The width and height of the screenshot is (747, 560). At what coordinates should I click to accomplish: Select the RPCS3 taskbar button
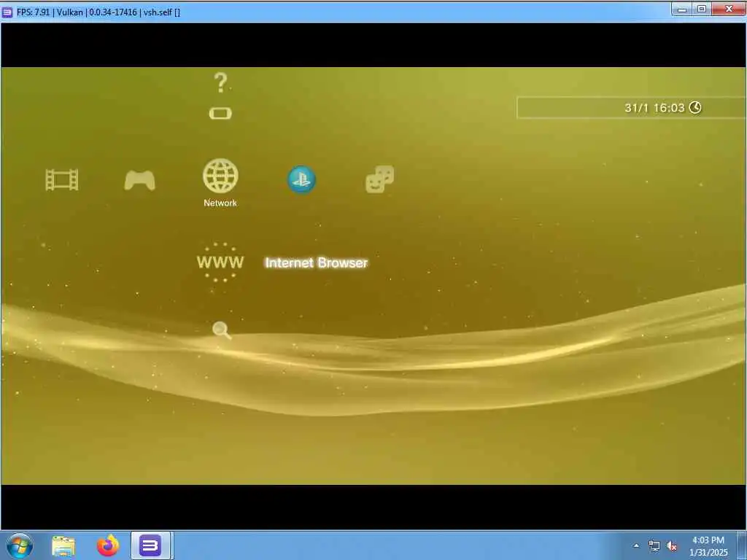click(150, 545)
